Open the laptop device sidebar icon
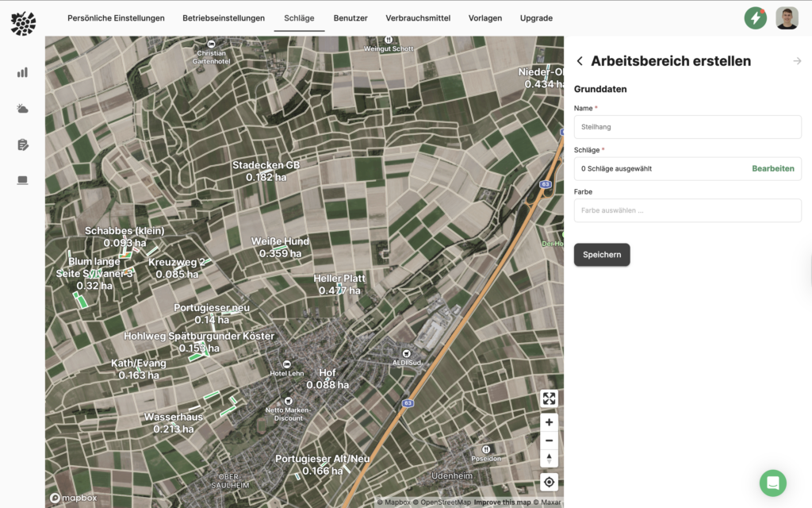812x508 pixels. 22,180
